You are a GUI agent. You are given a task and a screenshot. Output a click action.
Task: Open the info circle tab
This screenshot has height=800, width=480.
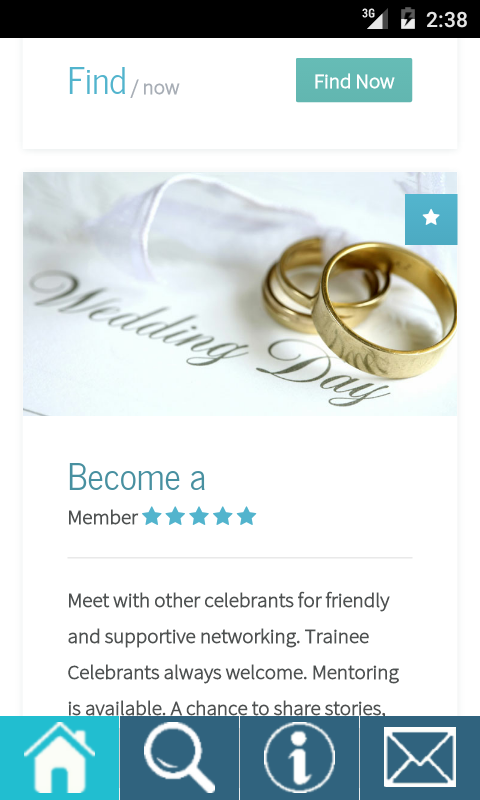point(299,758)
